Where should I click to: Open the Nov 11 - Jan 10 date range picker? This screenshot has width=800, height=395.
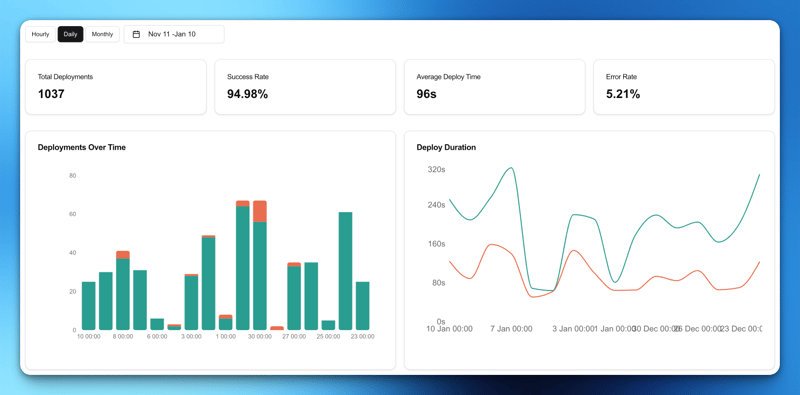[x=174, y=34]
